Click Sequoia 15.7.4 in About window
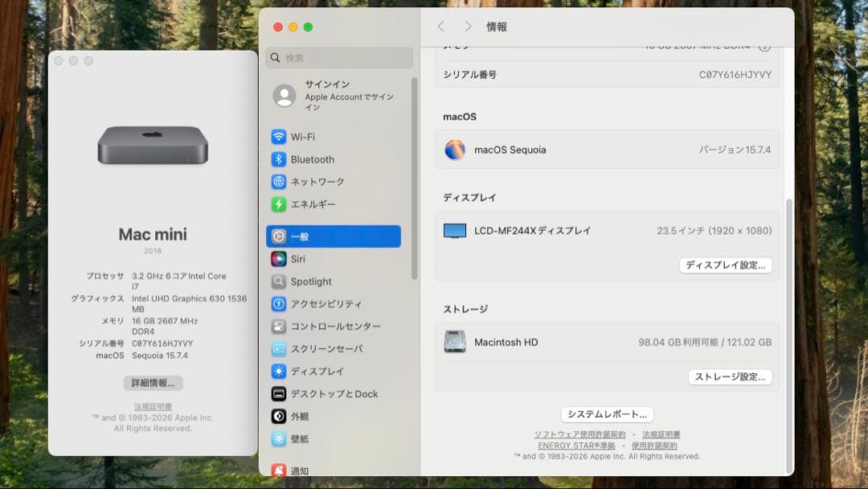This screenshot has height=489, width=868. (x=159, y=355)
